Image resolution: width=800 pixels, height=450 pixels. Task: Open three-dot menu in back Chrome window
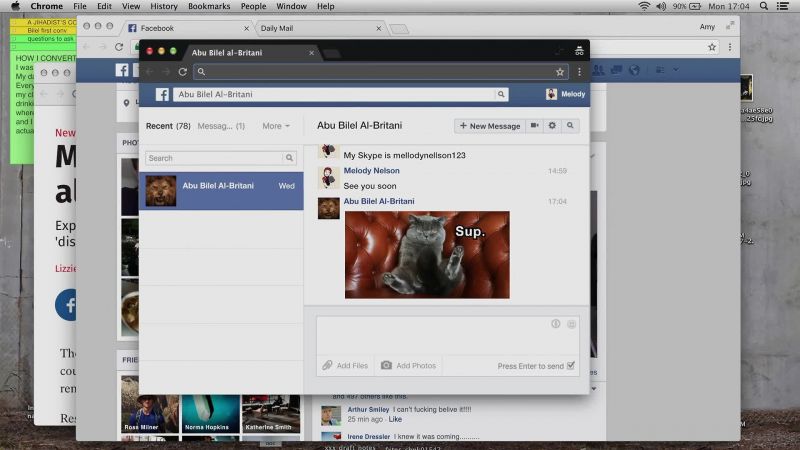[730, 47]
